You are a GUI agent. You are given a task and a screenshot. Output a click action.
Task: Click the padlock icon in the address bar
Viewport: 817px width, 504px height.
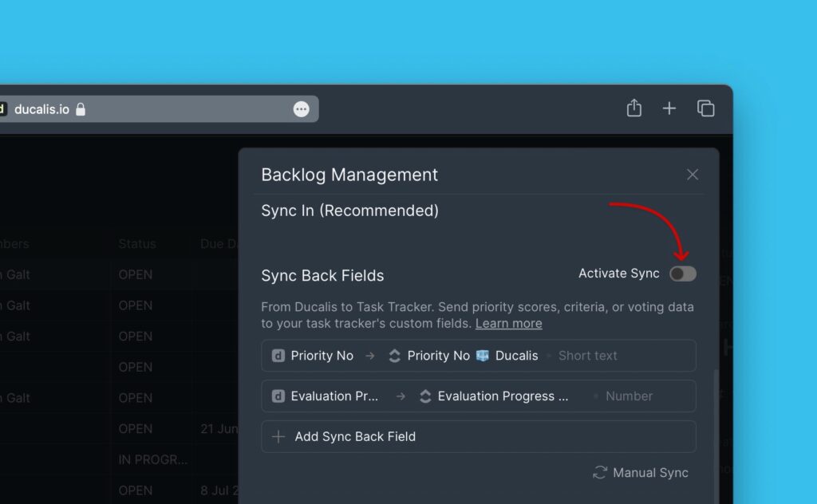[x=82, y=109]
